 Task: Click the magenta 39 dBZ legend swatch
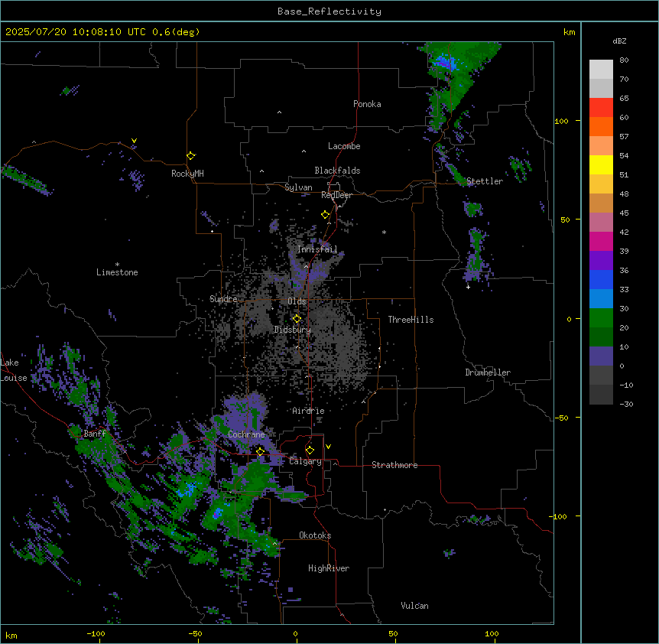tap(601, 241)
